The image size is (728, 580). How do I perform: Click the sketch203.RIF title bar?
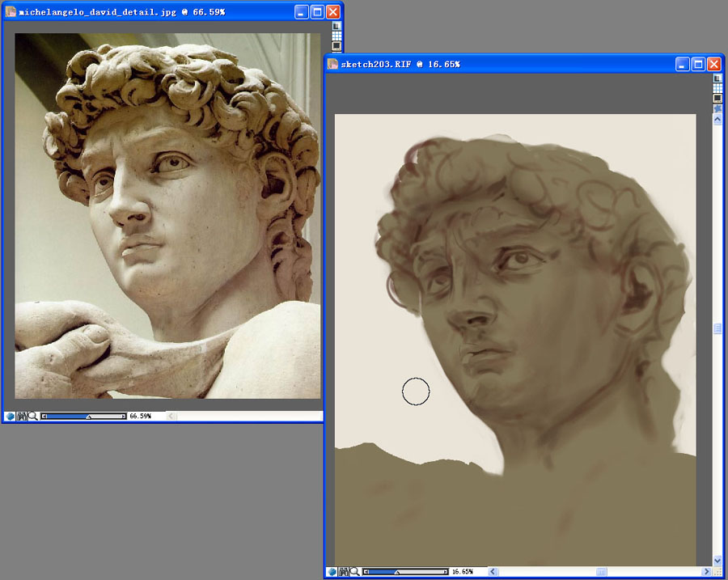click(x=525, y=64)
